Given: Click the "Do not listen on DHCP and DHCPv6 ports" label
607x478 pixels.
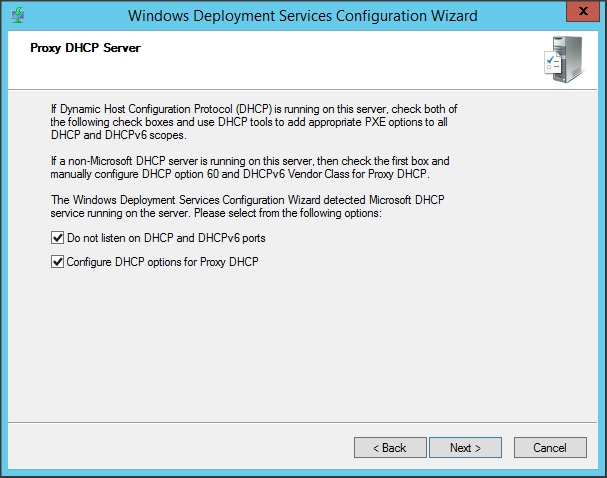Looking at the screenshot, I should point(166,238).
